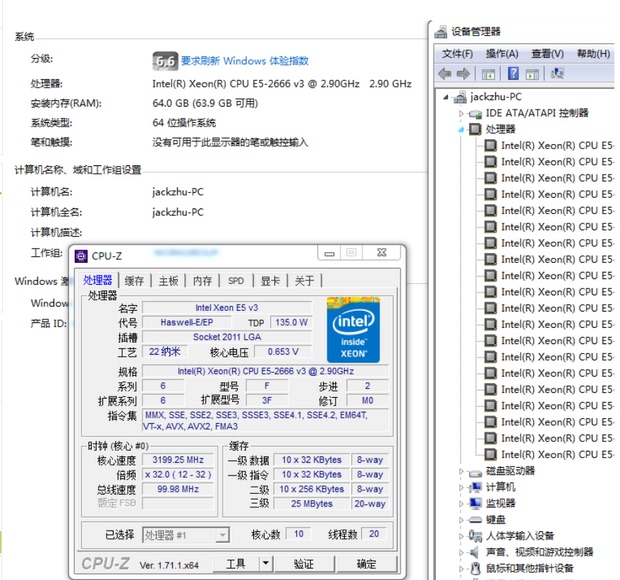Screen dimensions: 620x580
Task: Close the CPU-Z window
Action: pyautogui.click(x=382, y=253)
